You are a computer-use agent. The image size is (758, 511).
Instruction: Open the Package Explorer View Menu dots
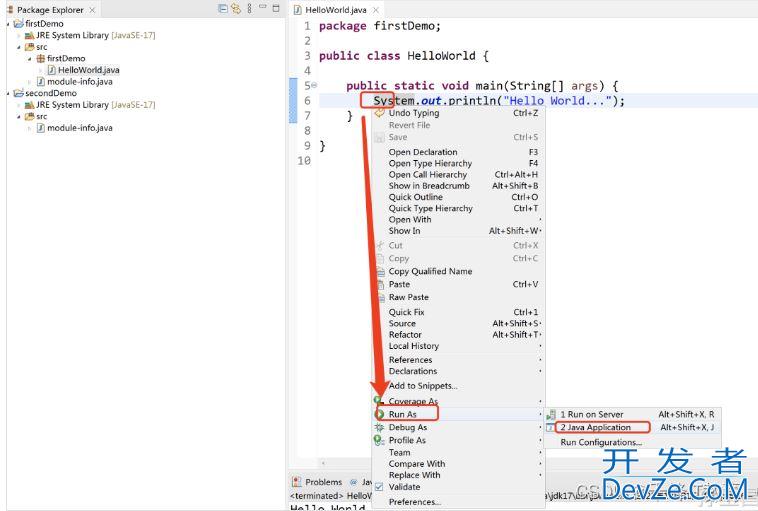249,9
